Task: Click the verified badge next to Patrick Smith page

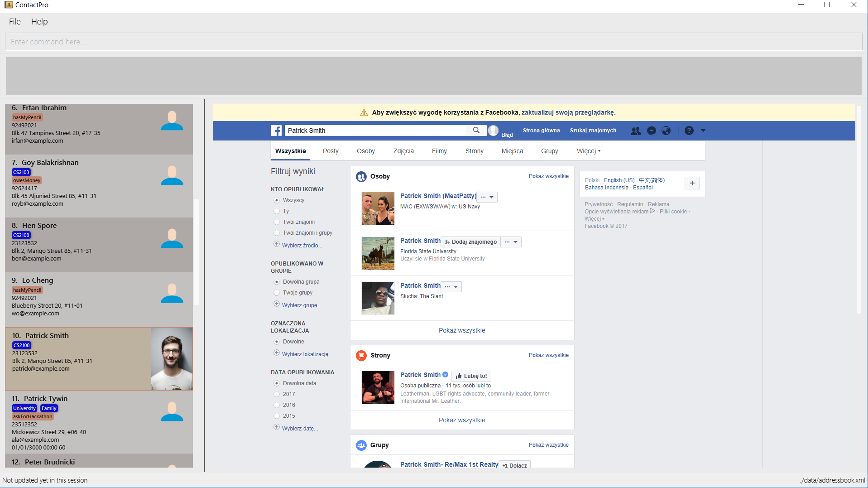Action: pyautogui.click(x=446, y=375)
